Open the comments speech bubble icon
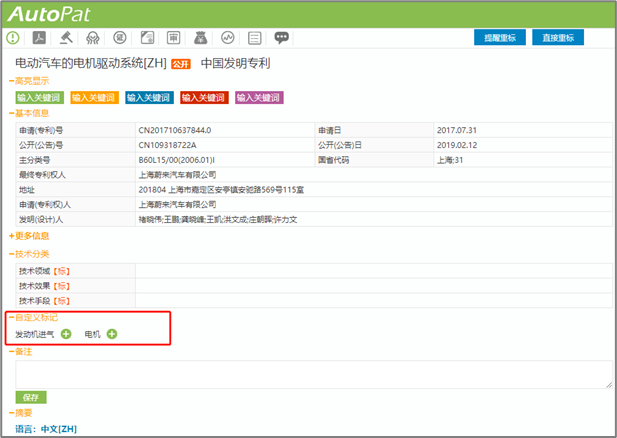Image resolution: width=617 pixels, height=438 pixels. click(x=282, y=39)
